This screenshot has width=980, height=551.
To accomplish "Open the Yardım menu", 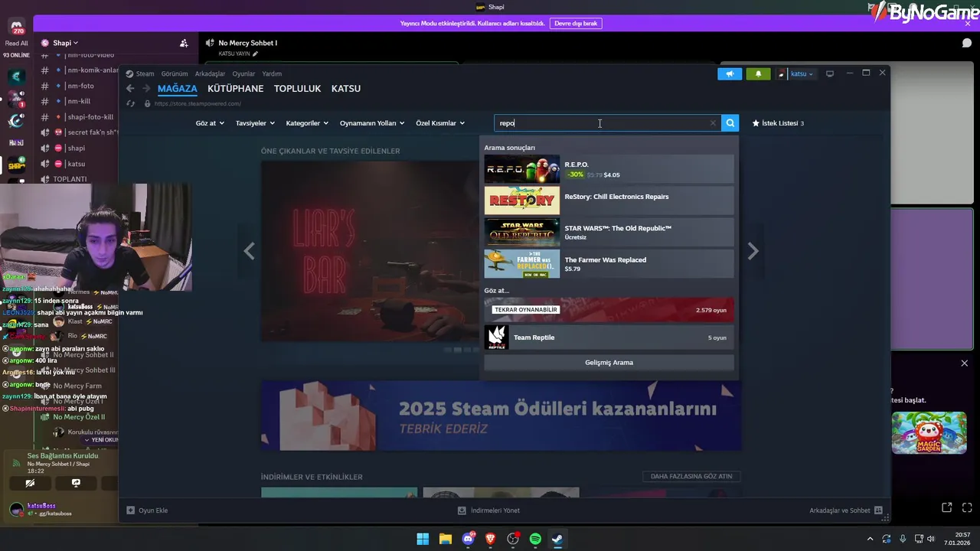I will pyautogui.click(x=272, y=73).
